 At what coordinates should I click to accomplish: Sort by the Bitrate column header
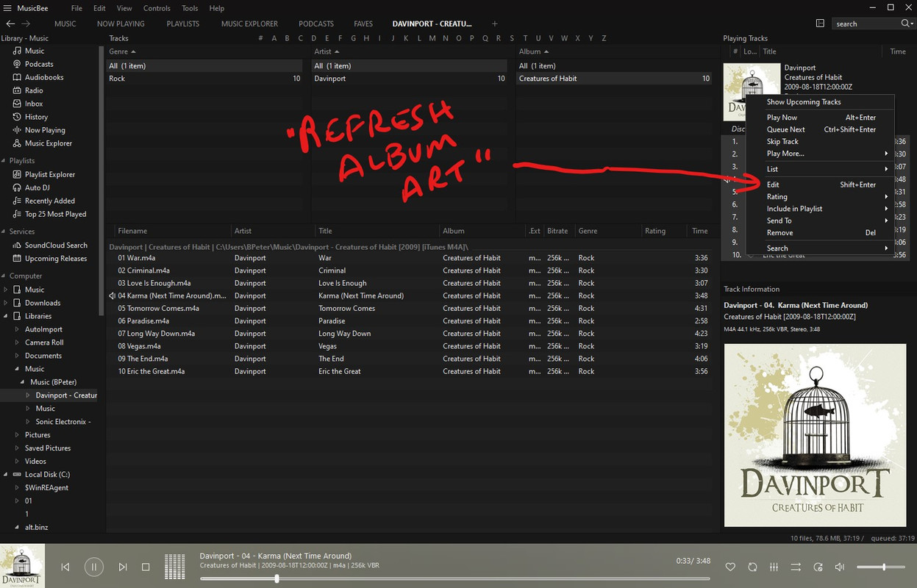(558, 231)
